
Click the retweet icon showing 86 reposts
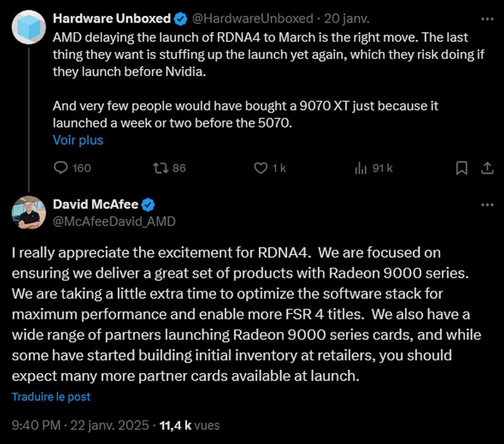click(161, 168)
